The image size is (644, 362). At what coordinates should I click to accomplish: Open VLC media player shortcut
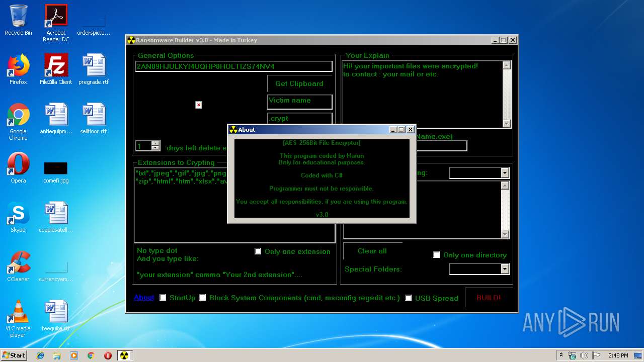pyautogui.click(x=18, y=319)
